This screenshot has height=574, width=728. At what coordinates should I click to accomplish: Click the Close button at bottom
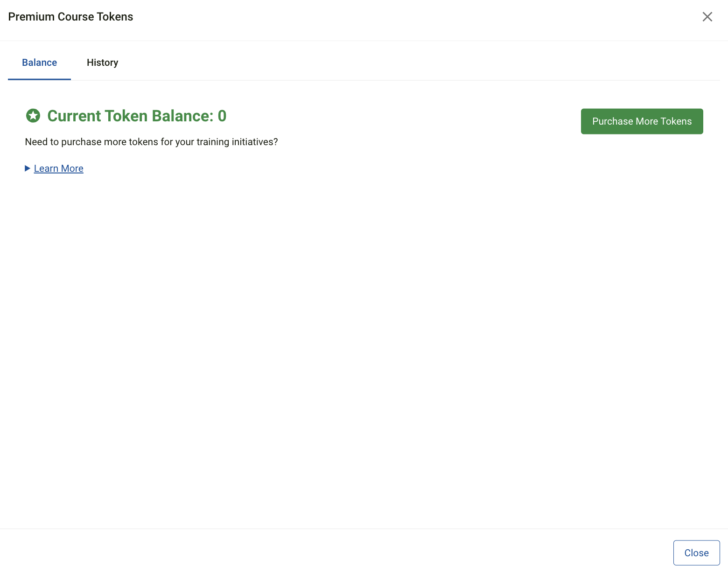(x=696, y=553)
